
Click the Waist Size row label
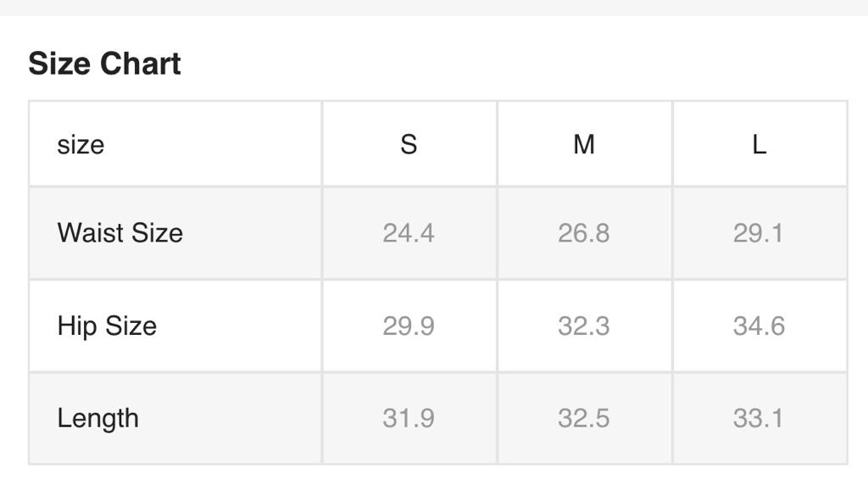120,232
